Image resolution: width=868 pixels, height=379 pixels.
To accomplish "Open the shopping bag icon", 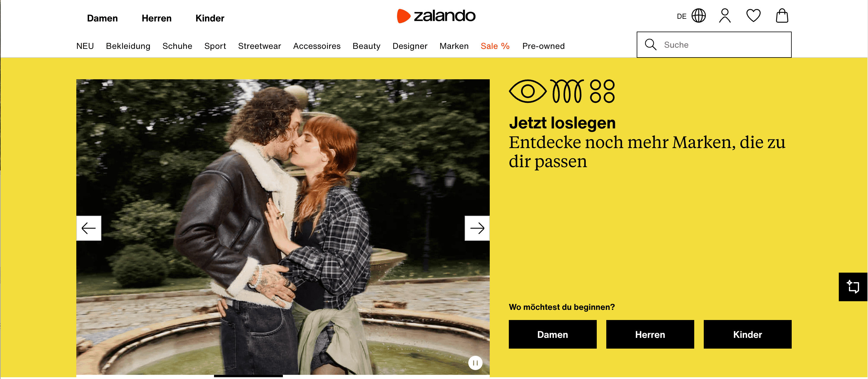I will (782, 16).
